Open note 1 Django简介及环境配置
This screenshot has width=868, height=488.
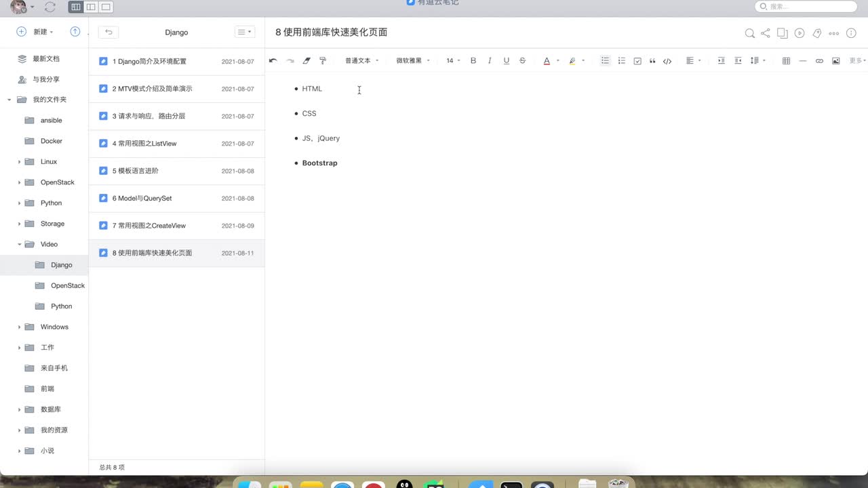pyautogui.click(x=176, y=62)
